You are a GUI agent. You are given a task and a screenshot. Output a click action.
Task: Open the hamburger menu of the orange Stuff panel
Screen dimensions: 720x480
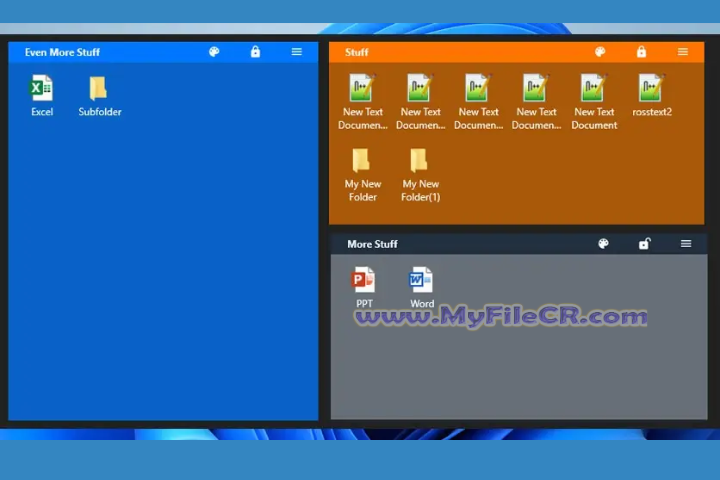683,52
